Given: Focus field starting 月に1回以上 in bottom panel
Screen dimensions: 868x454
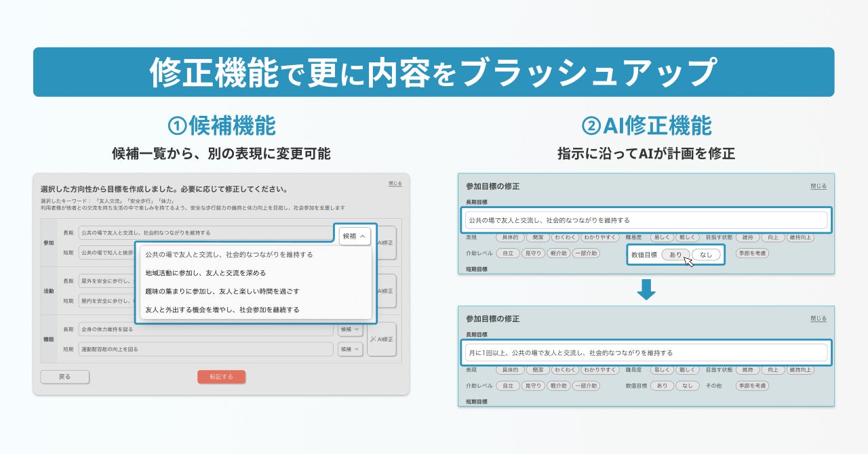Looking at the screenshot, I should 646,352.
